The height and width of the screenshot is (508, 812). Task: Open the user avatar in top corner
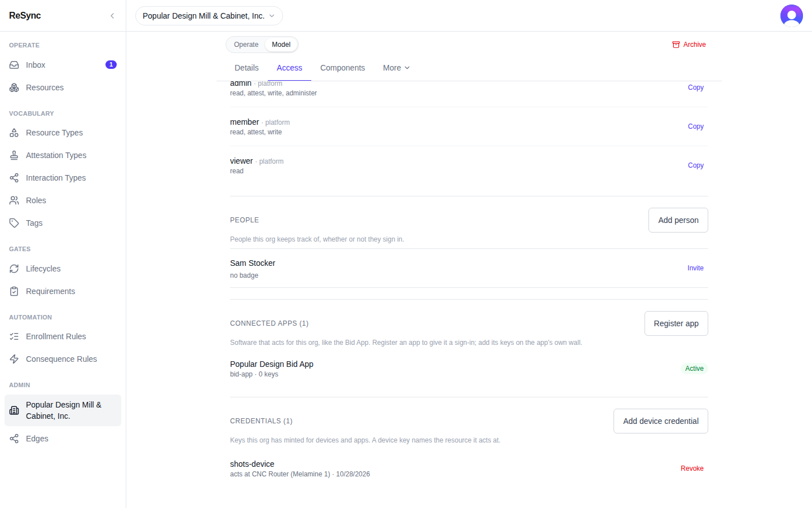[x=791, y=16]
